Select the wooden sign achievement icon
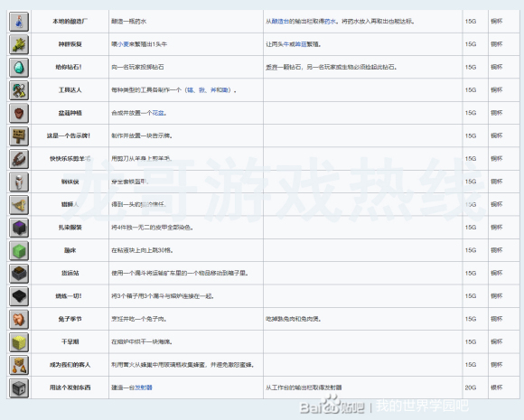 (x=19, y=136)
